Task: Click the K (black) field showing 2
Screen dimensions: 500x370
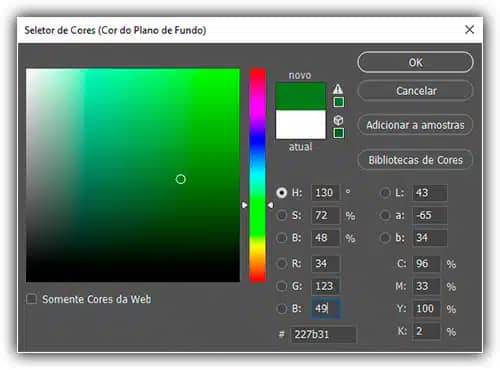Action: pos(426,331)
